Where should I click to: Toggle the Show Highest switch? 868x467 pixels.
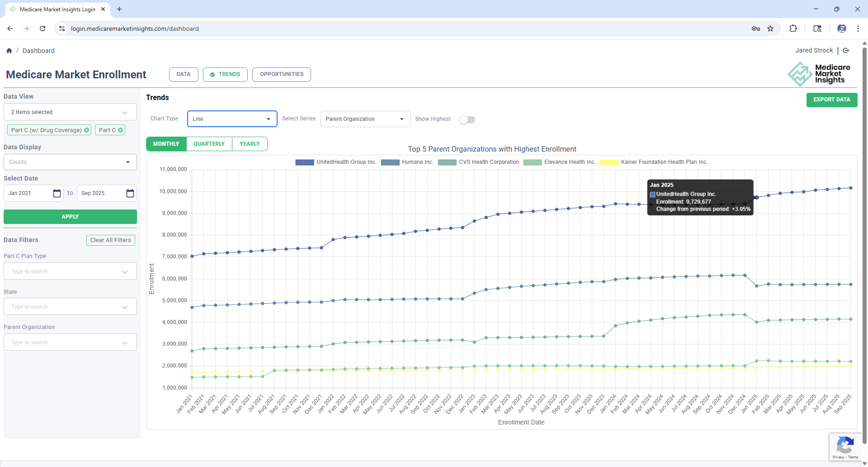point(467,119)
